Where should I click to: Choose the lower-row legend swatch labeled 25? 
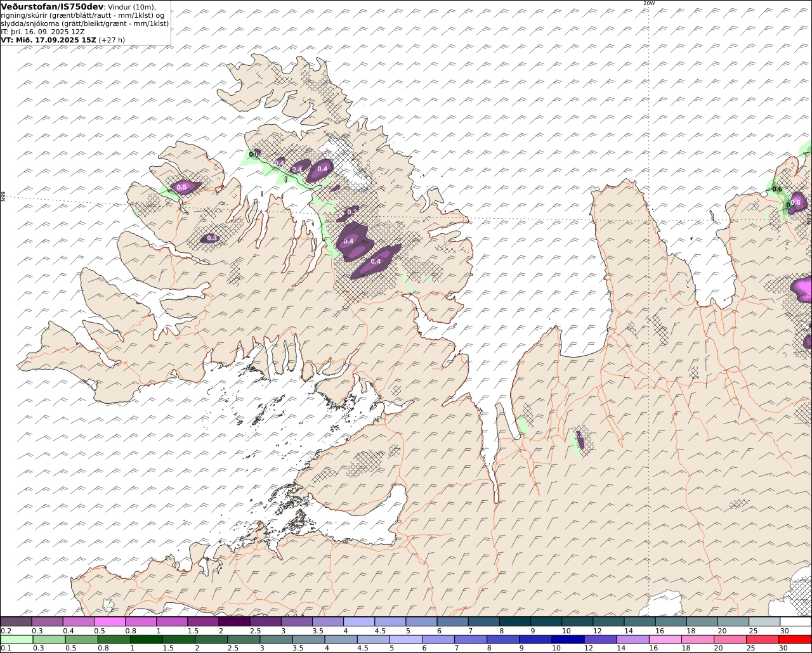point(763,639)
